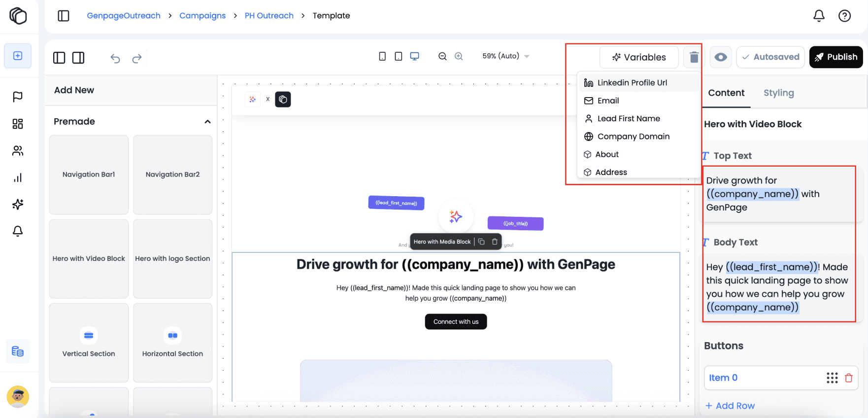Switch to tablet device preview
The height and width of the screenshot is (418, 868).
pyautogui.click(x=399, y=56)
